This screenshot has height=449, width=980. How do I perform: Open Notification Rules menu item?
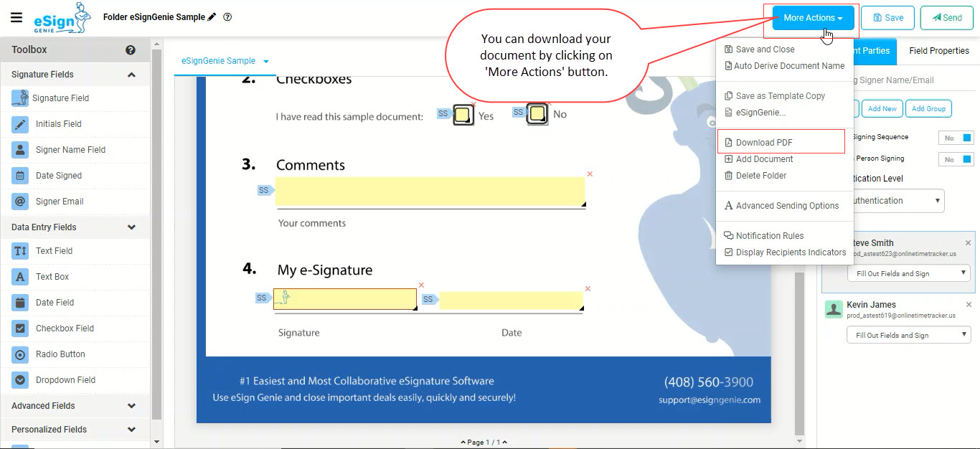coord(764,236)
